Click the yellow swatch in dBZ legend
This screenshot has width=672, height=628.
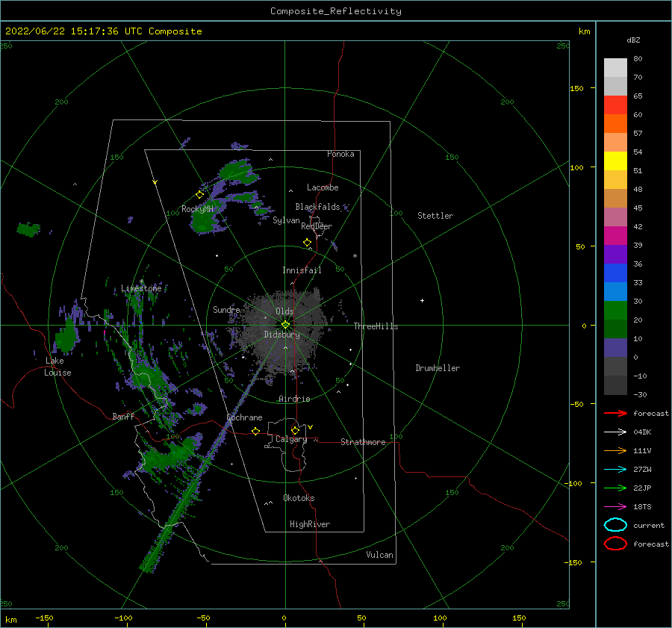tap(615, 161)
